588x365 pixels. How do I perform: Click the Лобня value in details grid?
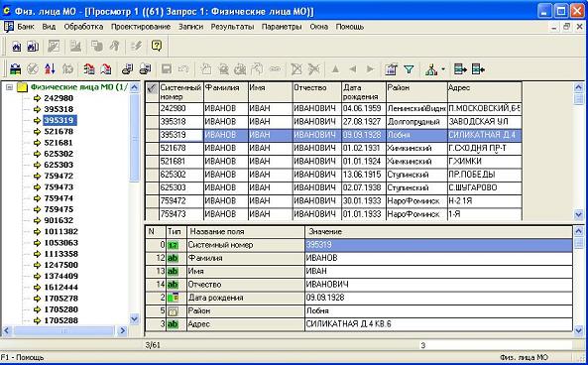pyautogui.click(x=438, y=311)
